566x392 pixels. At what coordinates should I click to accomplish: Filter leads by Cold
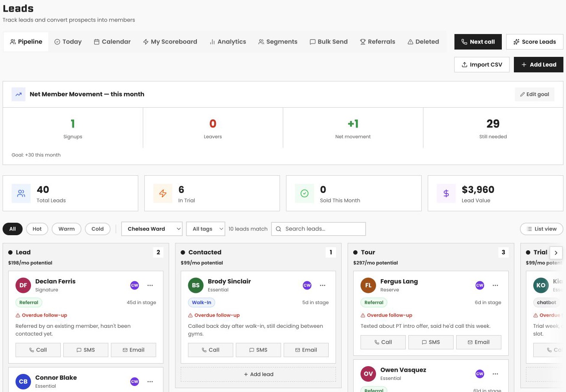pyautogui.click(x=98, y=229)
